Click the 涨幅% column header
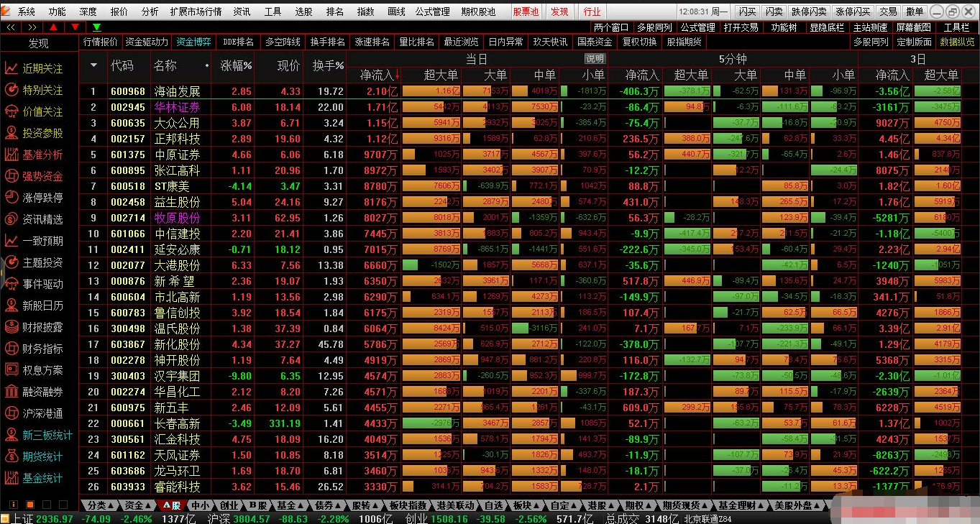 [237, 65]
